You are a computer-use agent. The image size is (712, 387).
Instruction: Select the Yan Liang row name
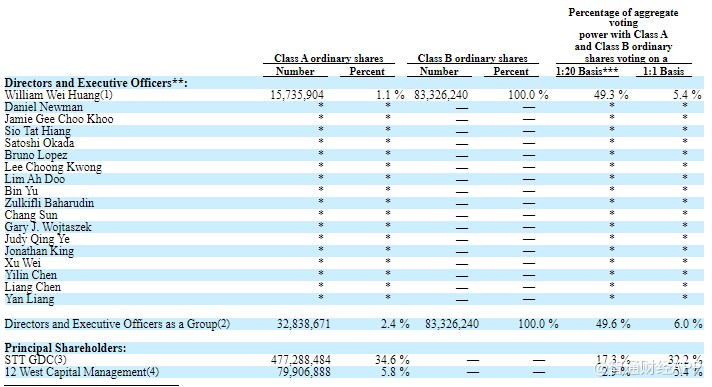(30, 299)
